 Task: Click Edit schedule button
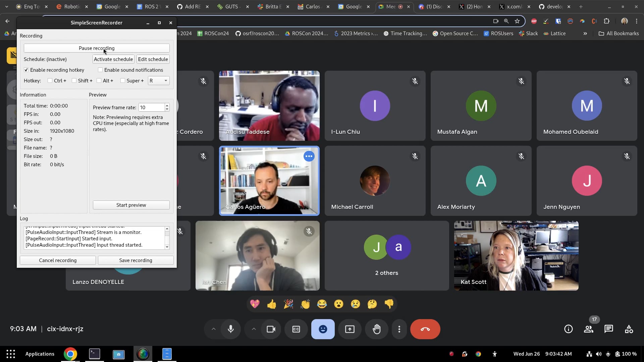point(153,59)
